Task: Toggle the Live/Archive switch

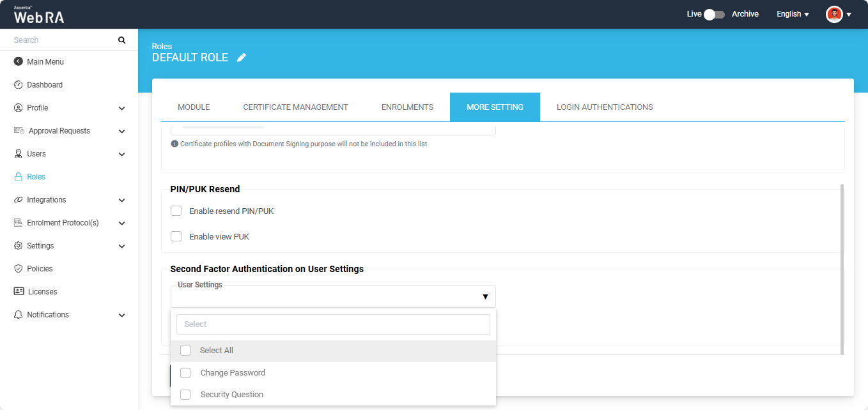Action: pos(714,14)
